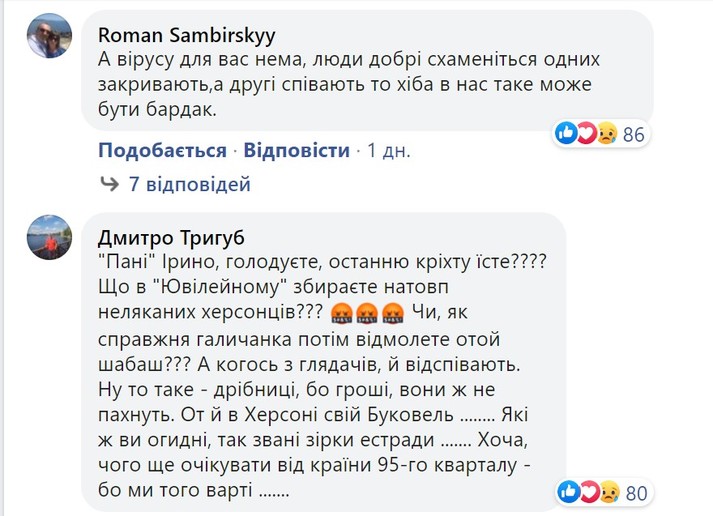The height and width of the screenshot is (516, 713).
Task: Reply to Roman's comment via "Відповісти"
Action: point(296,151)
